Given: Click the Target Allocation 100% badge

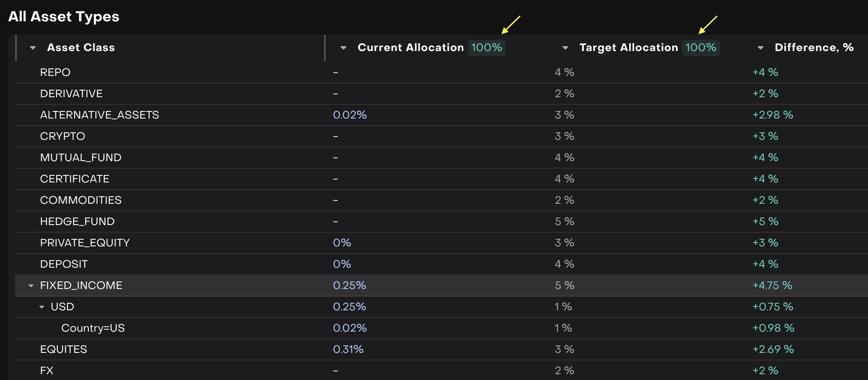Looking at the screenshot, I should click(x=701, y=47).
